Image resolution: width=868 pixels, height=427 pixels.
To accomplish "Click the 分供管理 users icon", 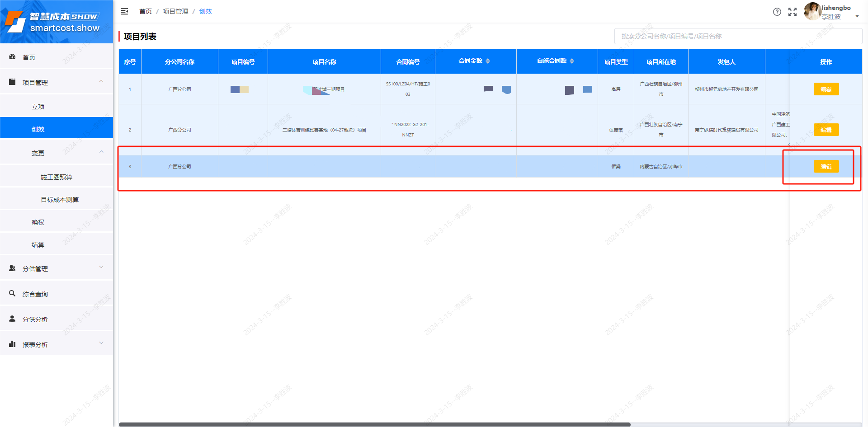I will click(x=12, y=268).
